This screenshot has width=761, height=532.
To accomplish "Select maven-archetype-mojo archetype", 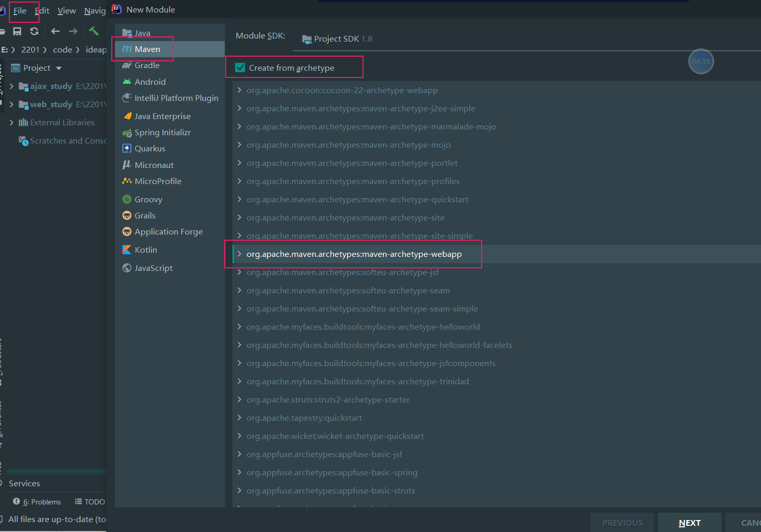I will pos(349,145).
